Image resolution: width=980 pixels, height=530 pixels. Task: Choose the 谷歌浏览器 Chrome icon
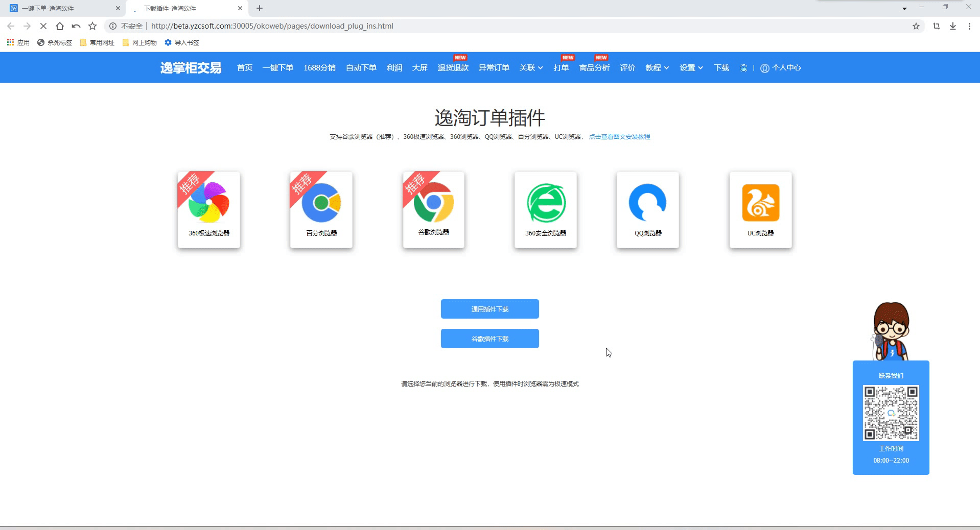pos(434,202)
